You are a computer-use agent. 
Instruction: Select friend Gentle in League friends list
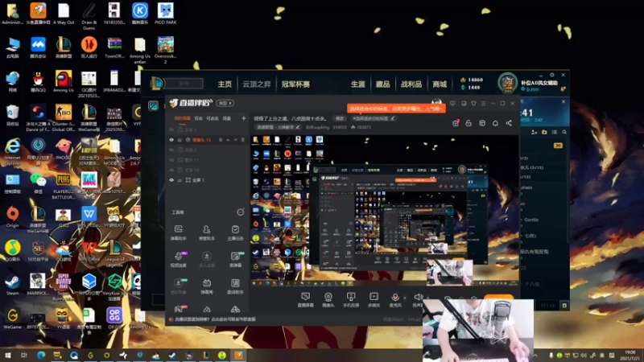(531, 220)
